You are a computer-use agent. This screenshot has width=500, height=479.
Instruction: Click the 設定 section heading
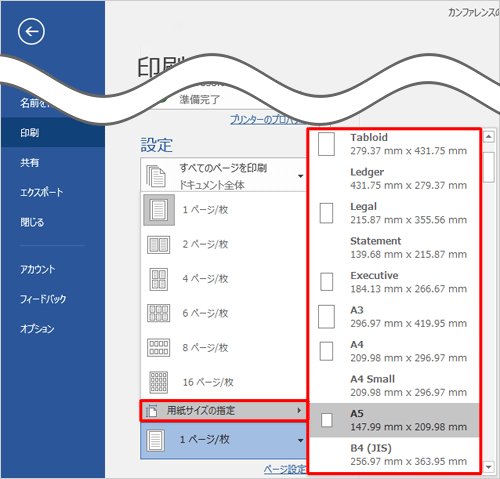click(156, 145)
